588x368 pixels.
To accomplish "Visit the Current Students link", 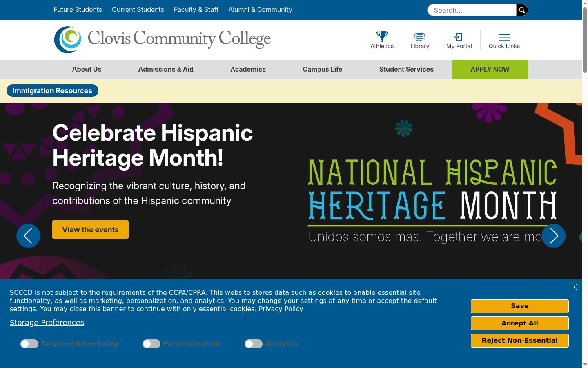I will (138, 9).
